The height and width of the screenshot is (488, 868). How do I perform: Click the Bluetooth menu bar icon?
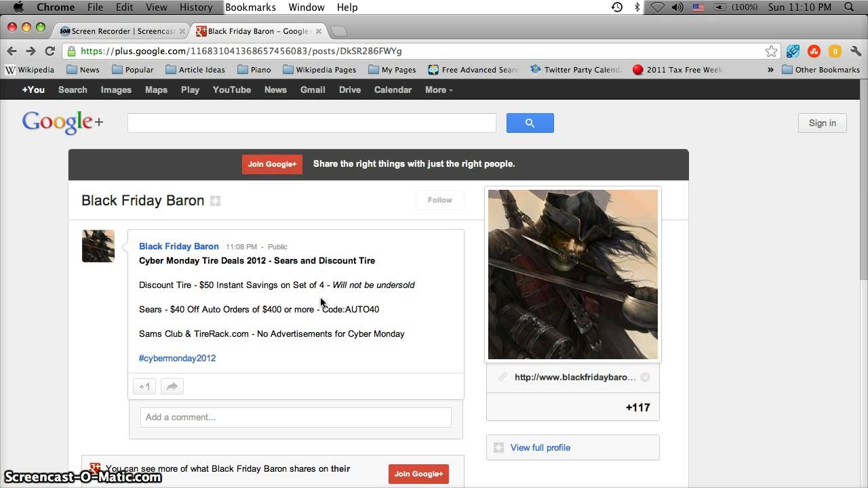(x=637, y=7)
